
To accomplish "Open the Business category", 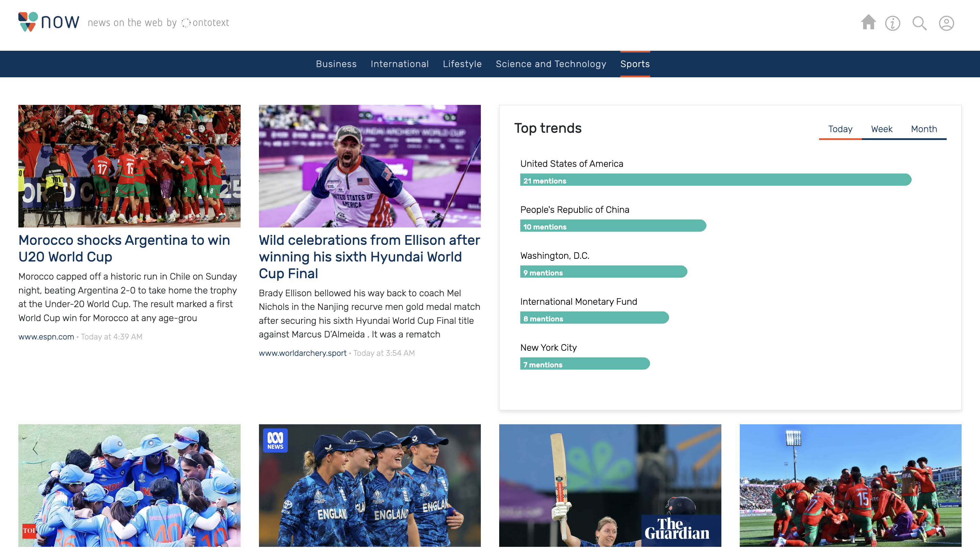I will click(336, 64).
